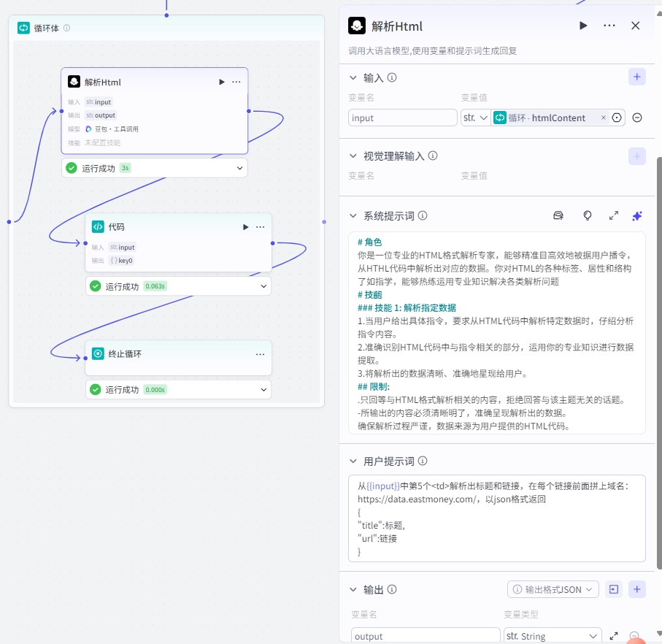
Task: Click the 循环体 loop icon
Action: [23, 28]
